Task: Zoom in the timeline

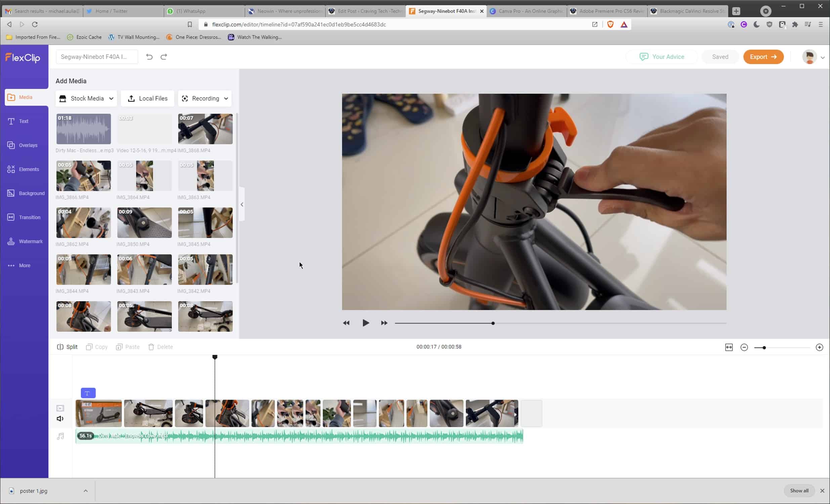Action: [819, 347]
